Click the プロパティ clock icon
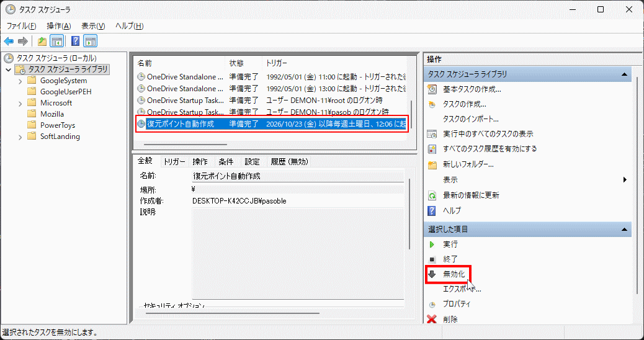 pos(432,305)
